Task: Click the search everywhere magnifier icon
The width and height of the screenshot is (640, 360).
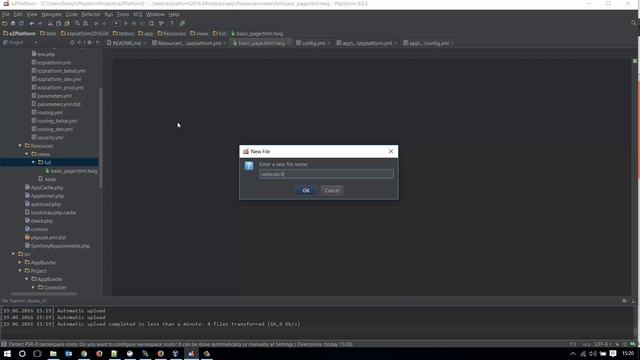Action: (633, 23)
